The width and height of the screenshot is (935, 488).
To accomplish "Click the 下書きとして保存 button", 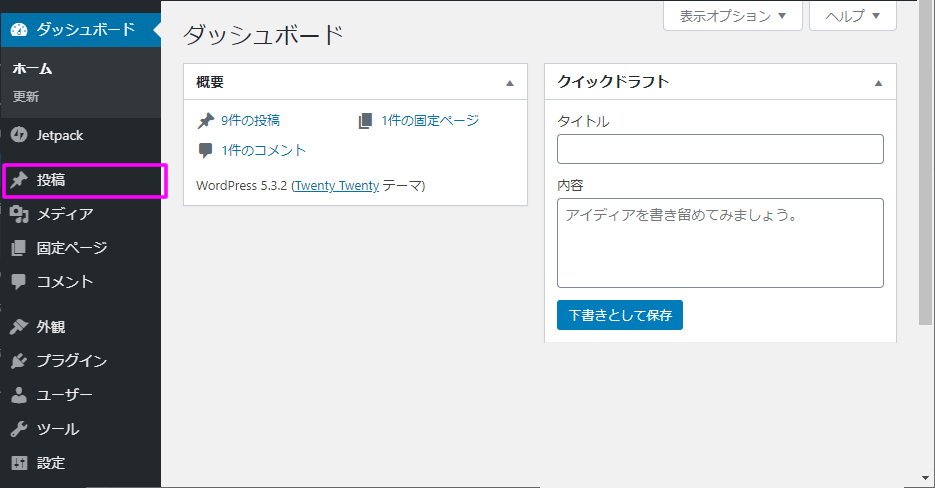I will [x=619, y=315].
